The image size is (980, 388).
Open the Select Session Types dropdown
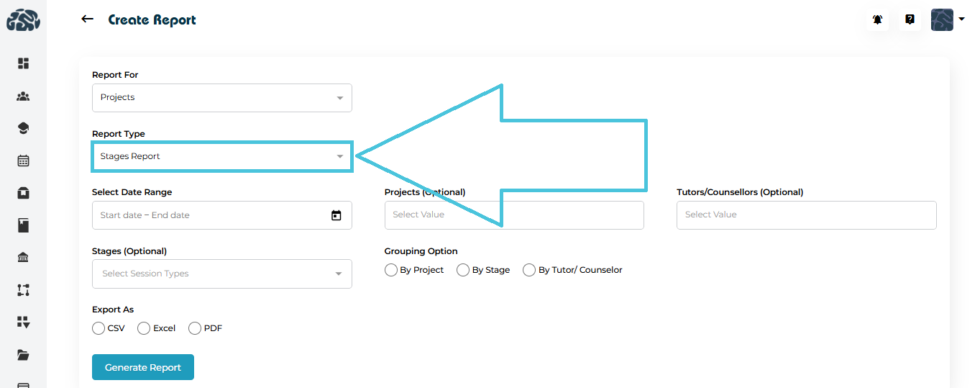(x=221, y=274)
